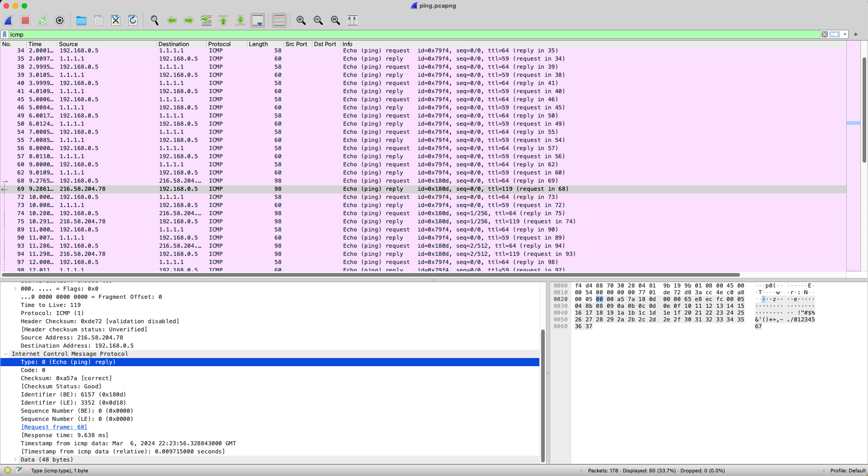Open capture options via the gear icon

(60, 20)
